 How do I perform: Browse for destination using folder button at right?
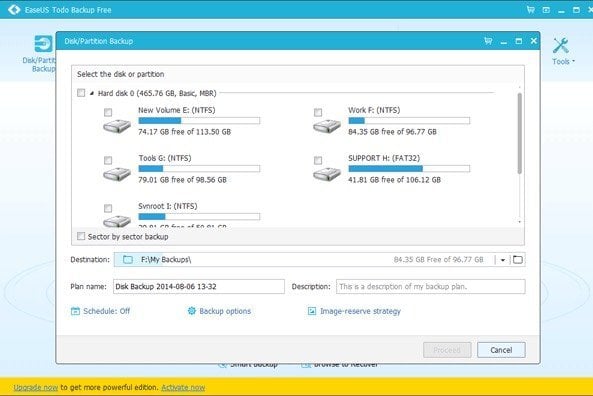coord(518,259)
